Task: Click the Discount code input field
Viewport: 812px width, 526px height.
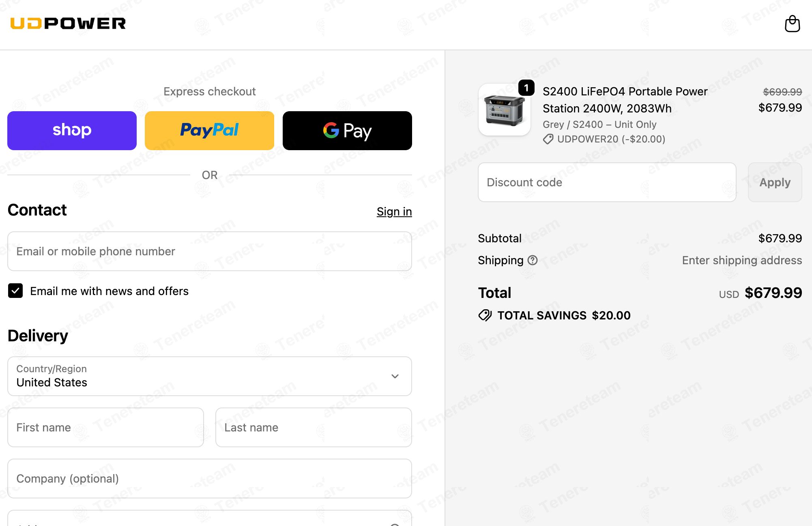Action: pos(607,182)
